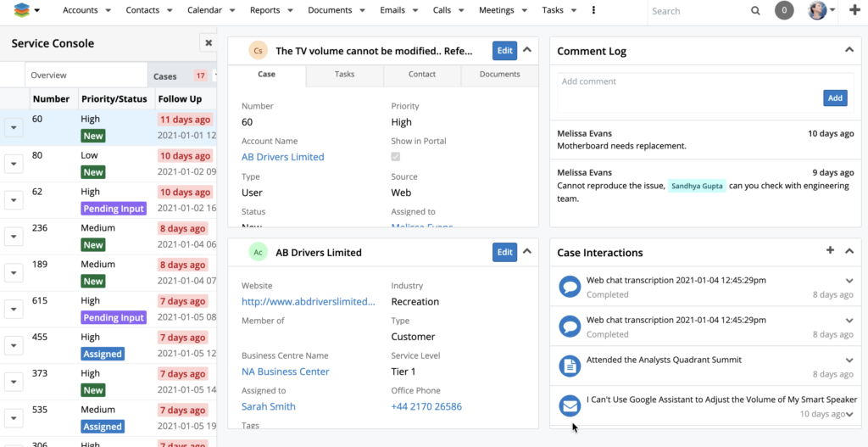The height and width of the screenshot is (447, 868).
Task: Click the email envelope icon for Google Assistant
Action: pos(570,406)
